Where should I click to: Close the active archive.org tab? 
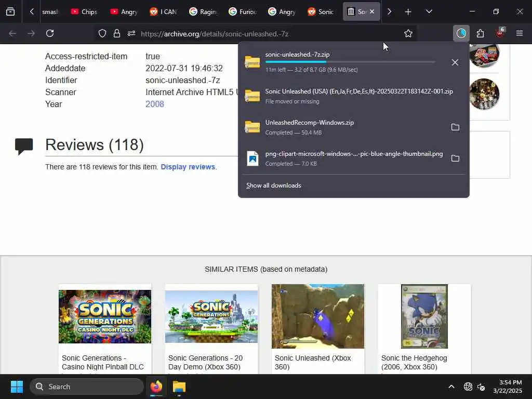pyautogui.click(x=372, y=11)
